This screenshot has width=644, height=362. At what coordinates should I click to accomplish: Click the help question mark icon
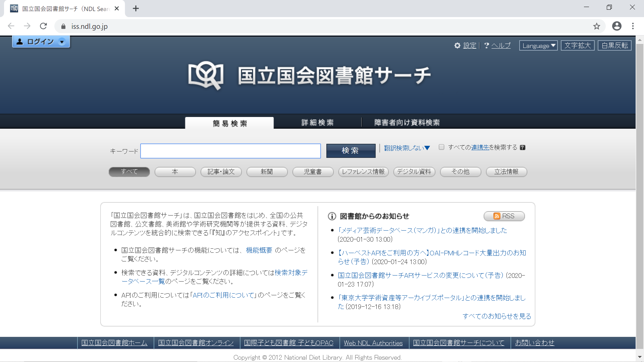coord(486,45)
